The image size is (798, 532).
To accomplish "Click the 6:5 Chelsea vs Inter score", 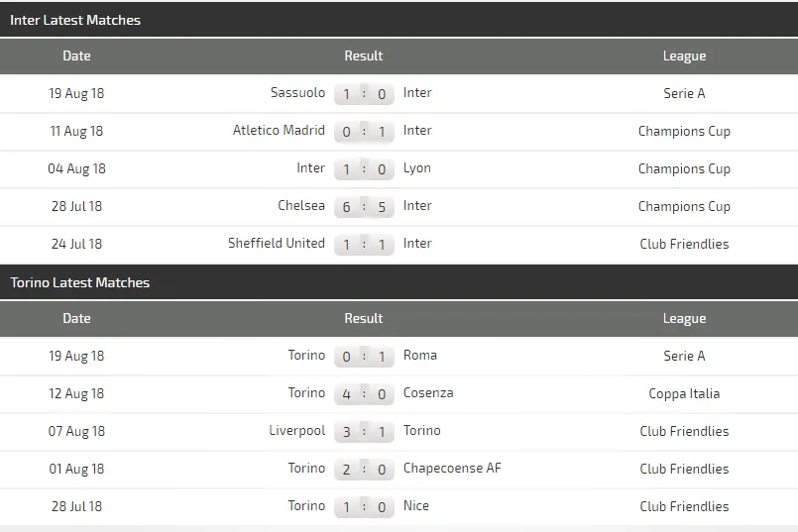I will [x=364, y=207].
